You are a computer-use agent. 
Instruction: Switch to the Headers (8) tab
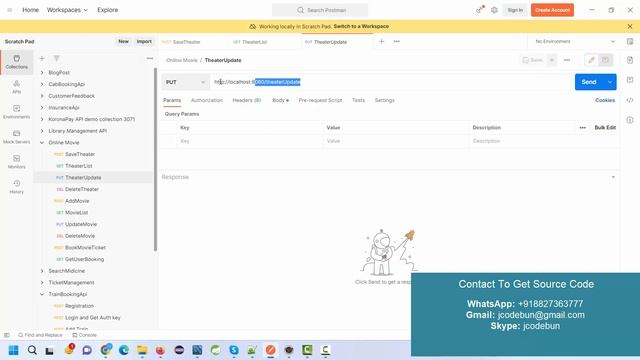coord(247,100)
